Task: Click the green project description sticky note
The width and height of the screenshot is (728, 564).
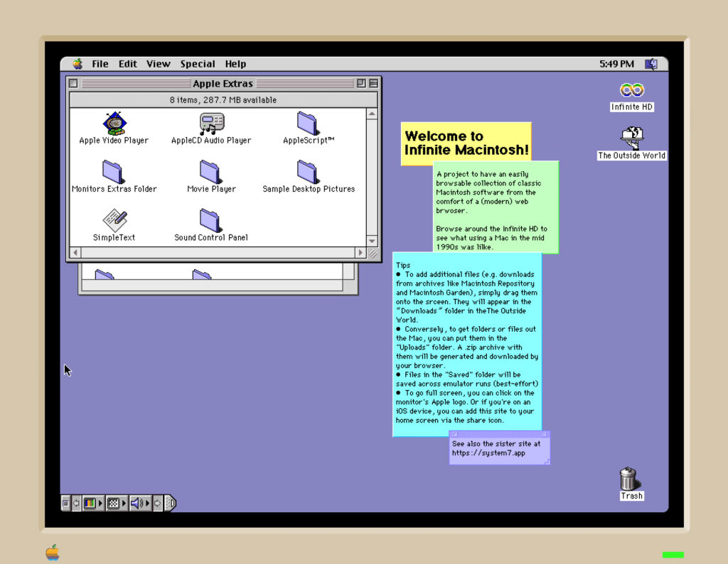Action: click(x=496, y=207)
